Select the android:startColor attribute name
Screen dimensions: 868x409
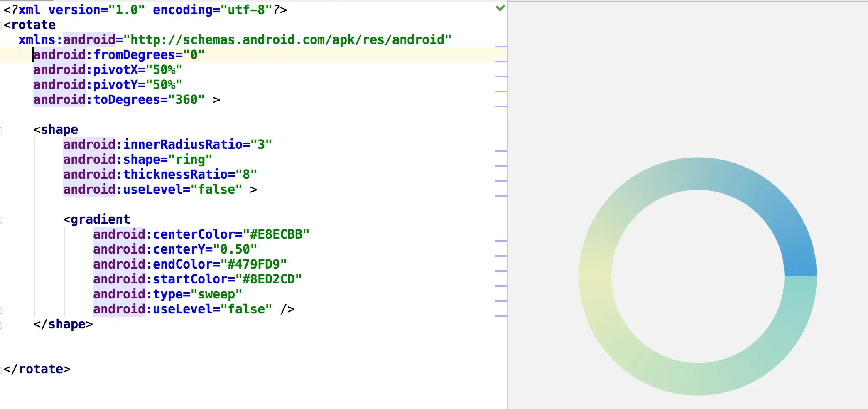coord(160,279)
